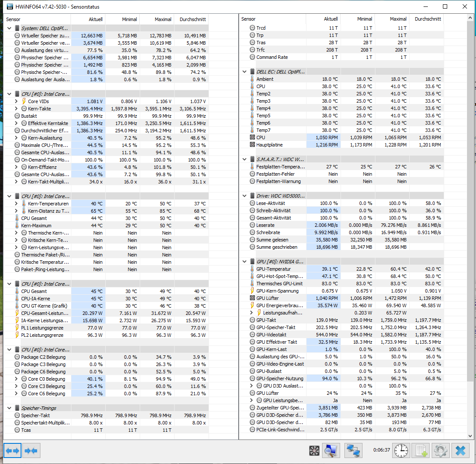Viewport: 476px width, 464px height.
Task: Click right panel Sensor column header
Action: pos(273,19)
